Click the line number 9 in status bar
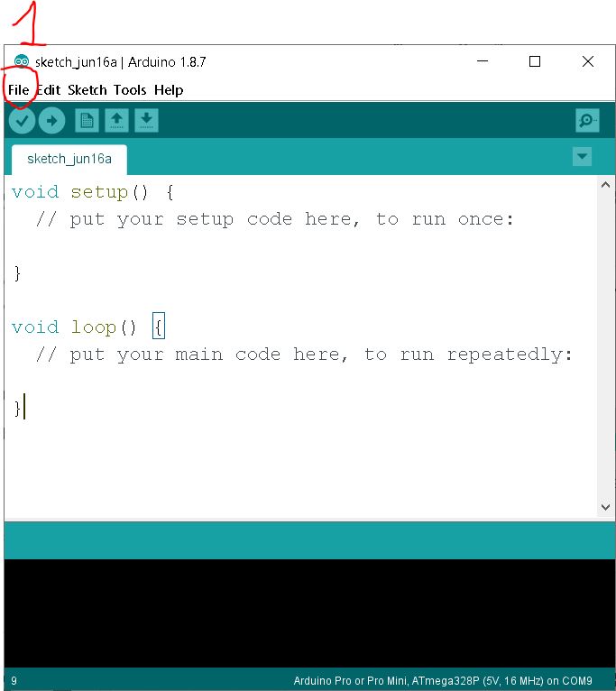Screen dimensions: 616x691 [x=14, y=681]
